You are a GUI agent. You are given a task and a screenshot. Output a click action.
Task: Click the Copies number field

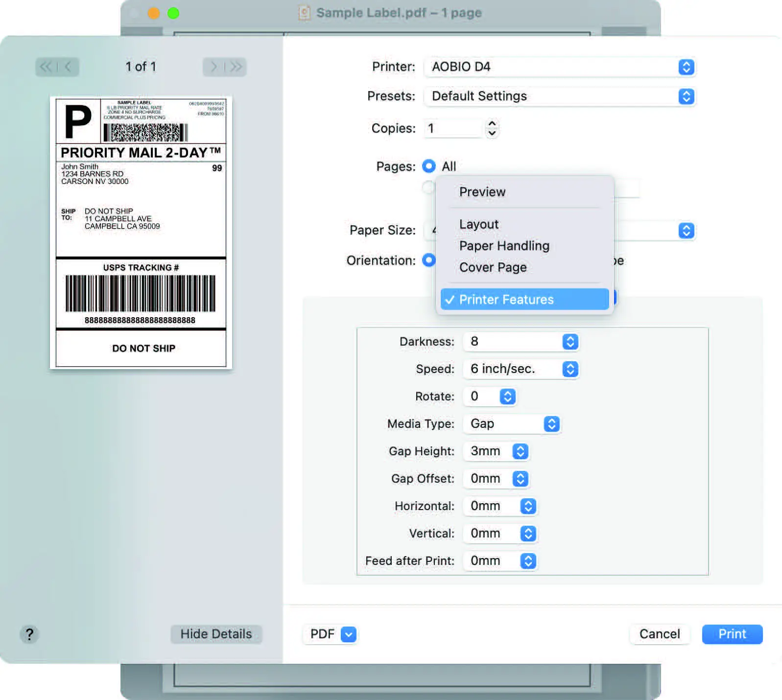coord(453,128)
